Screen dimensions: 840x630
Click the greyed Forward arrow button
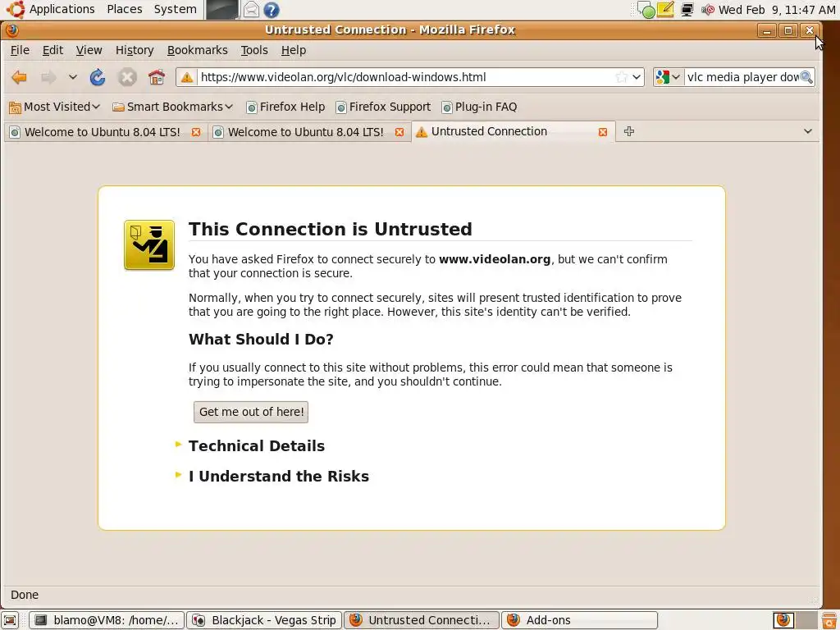48,77
